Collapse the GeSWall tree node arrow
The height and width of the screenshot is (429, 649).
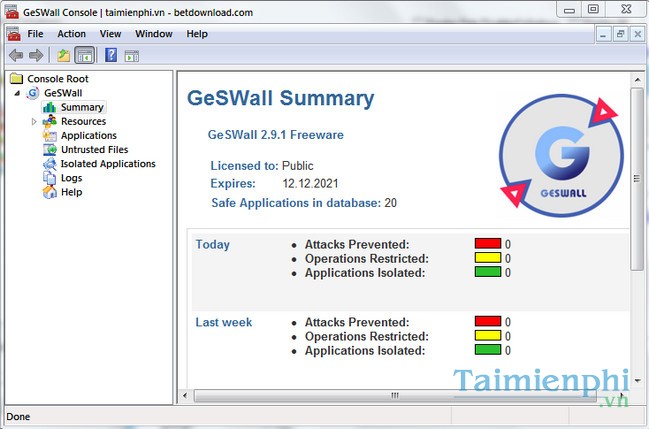(x=19, y=93)
